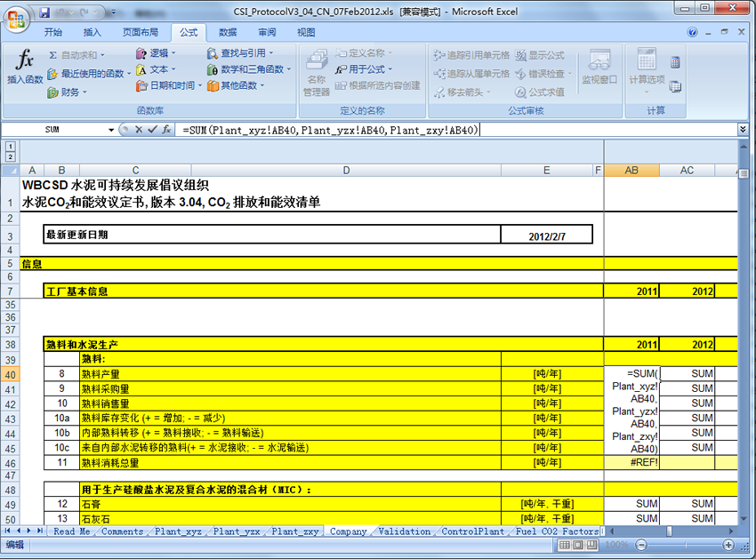Click the Use in Formula (用于公式) button
This screenshot has height=559, width=756.
pyautogui.click(x=365, y=69)
